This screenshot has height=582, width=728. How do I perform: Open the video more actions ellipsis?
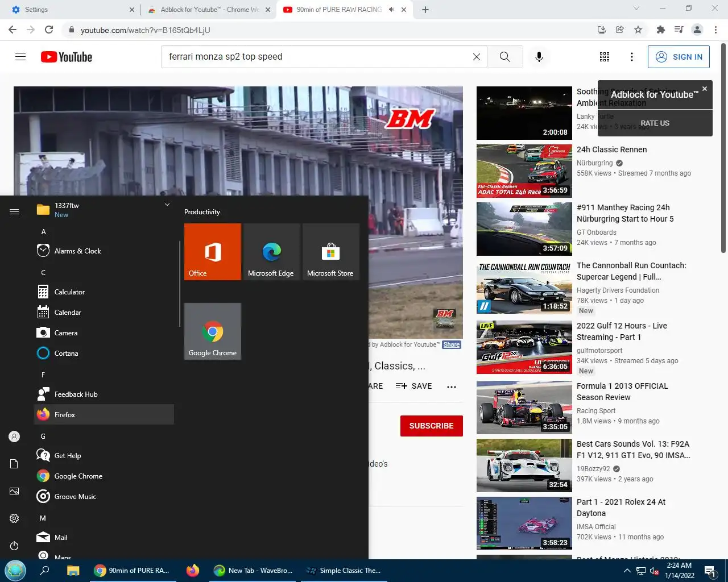(452, 386)
